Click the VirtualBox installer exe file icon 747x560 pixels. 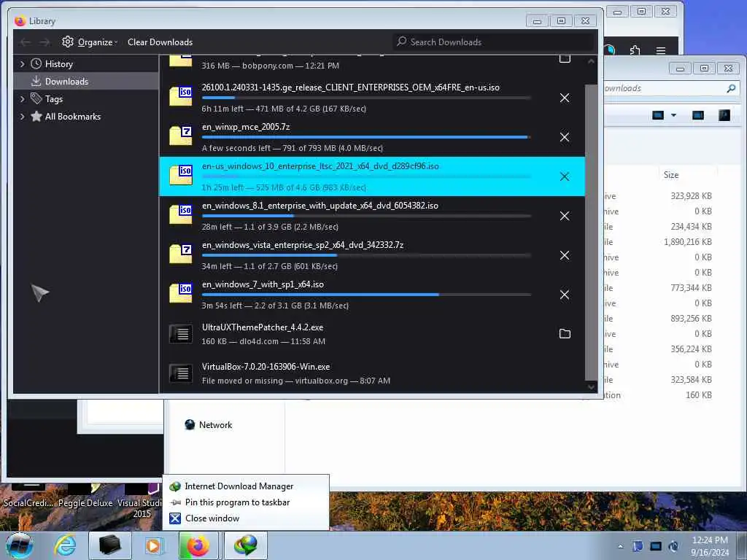(181, 373)
